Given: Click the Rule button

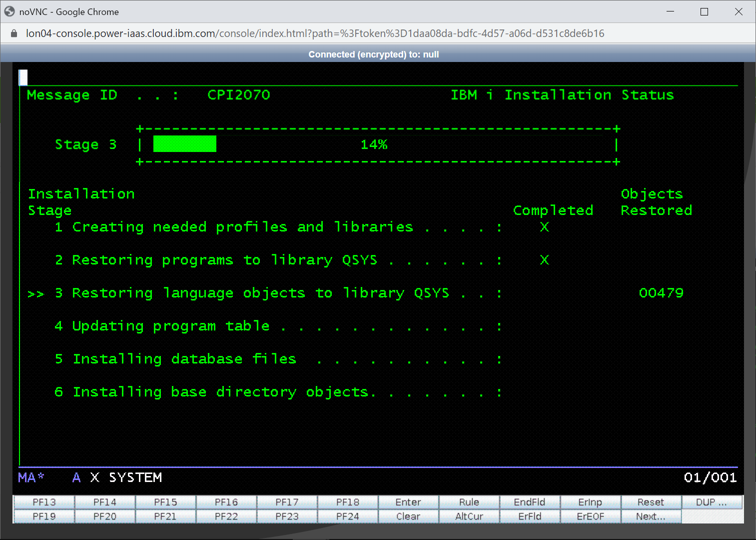Looking at the screenshot, I should 469,502.
